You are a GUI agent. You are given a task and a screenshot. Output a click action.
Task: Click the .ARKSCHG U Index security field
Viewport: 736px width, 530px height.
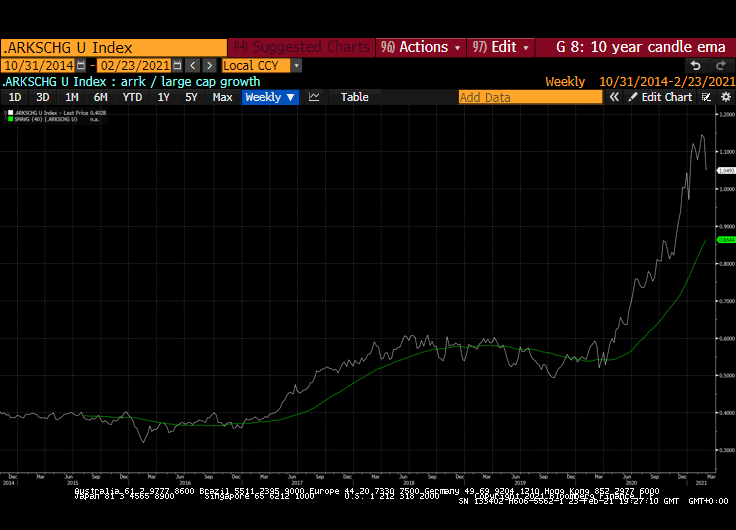tap(114, 47)
